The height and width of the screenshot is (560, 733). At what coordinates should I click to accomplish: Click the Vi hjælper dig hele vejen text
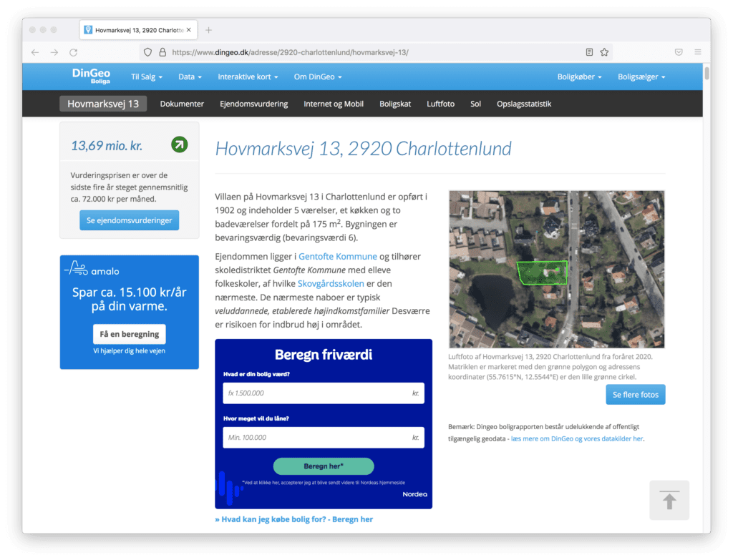click(129, 350)
